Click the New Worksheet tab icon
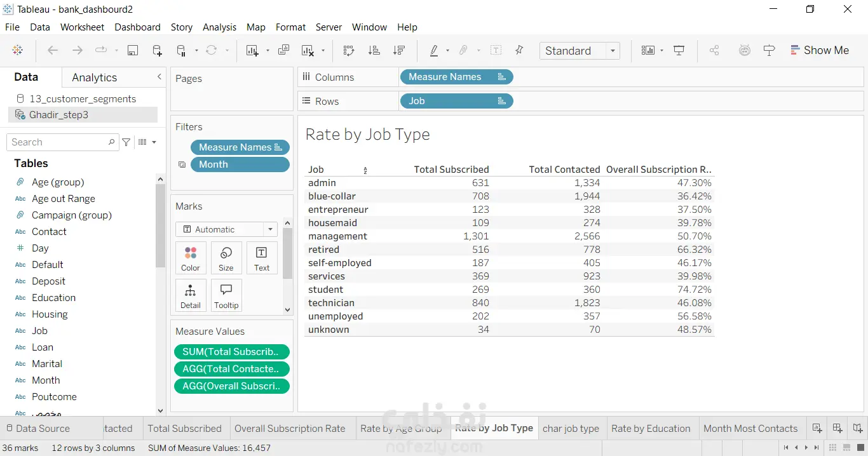Image resolution: width=868 pixels, height=456 pixels. tap(817, 428)
